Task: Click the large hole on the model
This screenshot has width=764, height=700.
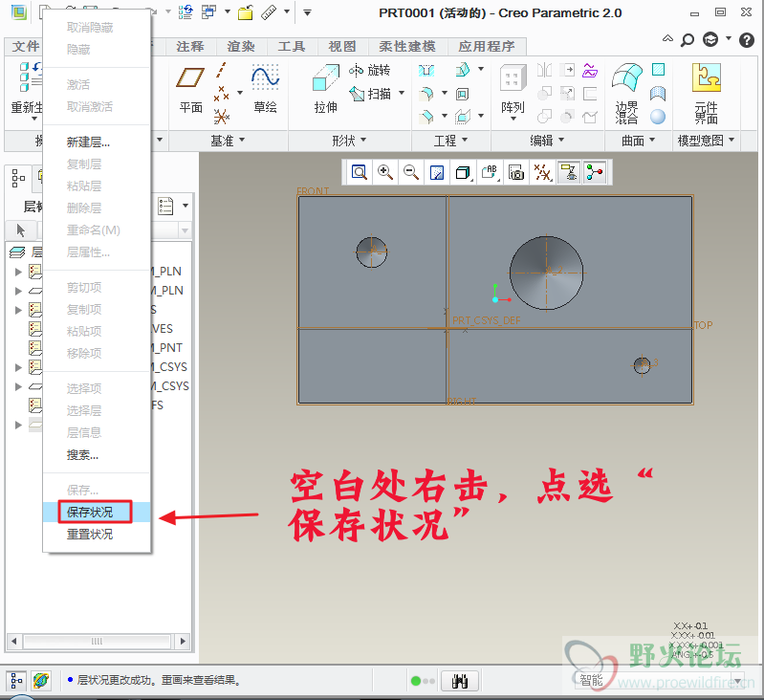Action: tap(546, 273)
